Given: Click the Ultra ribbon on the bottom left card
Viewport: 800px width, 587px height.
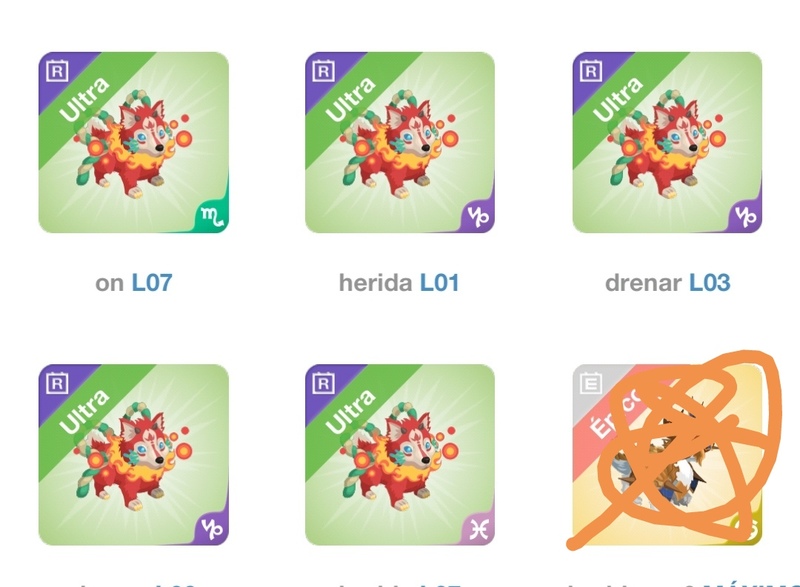Looking at the screenshot, I should (x=85, y=411).
